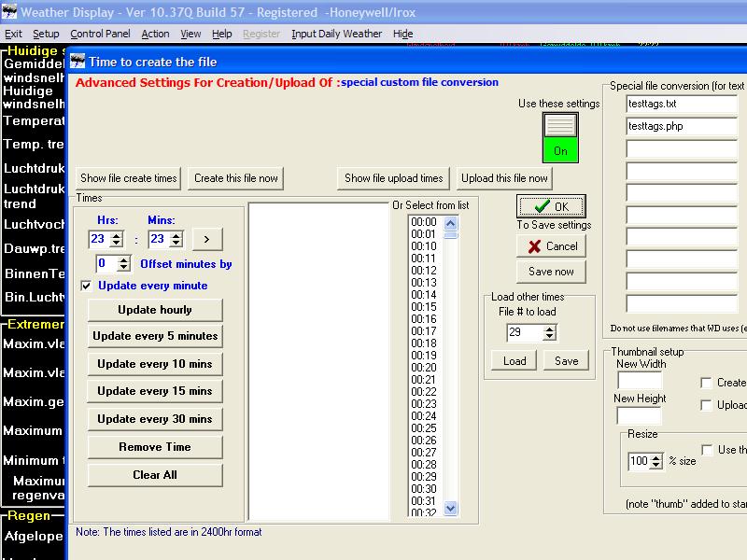Screen dimensions: 747x560
Task: Uncheck the Update every minute checkbox
Action: point(86,286)
